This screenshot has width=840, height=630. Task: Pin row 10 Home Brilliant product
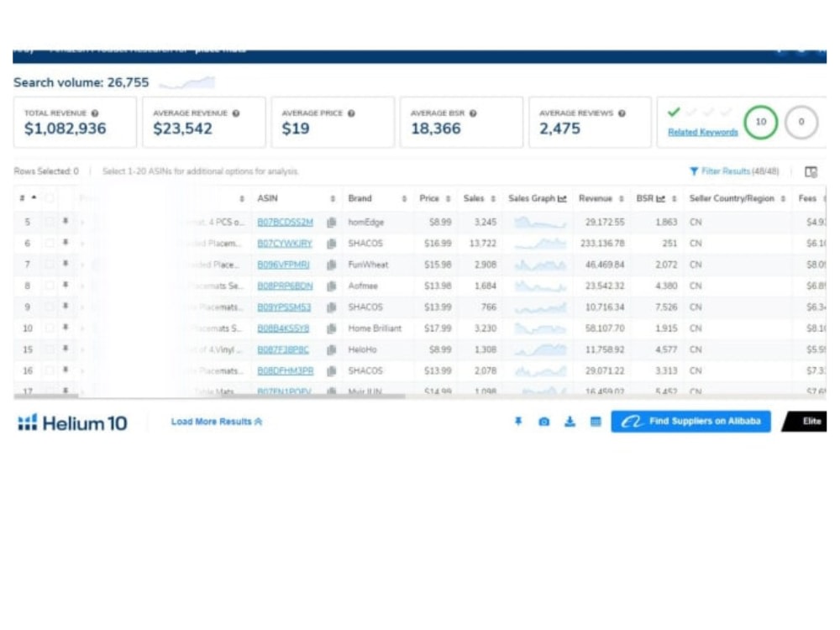pyautogui.click(x=66, y=328)
